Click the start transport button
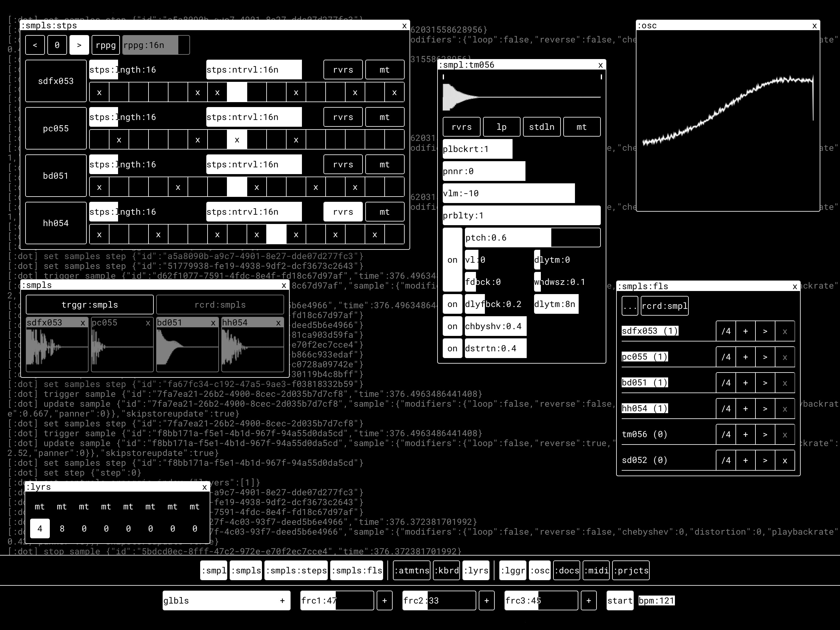 coord(620,600)
